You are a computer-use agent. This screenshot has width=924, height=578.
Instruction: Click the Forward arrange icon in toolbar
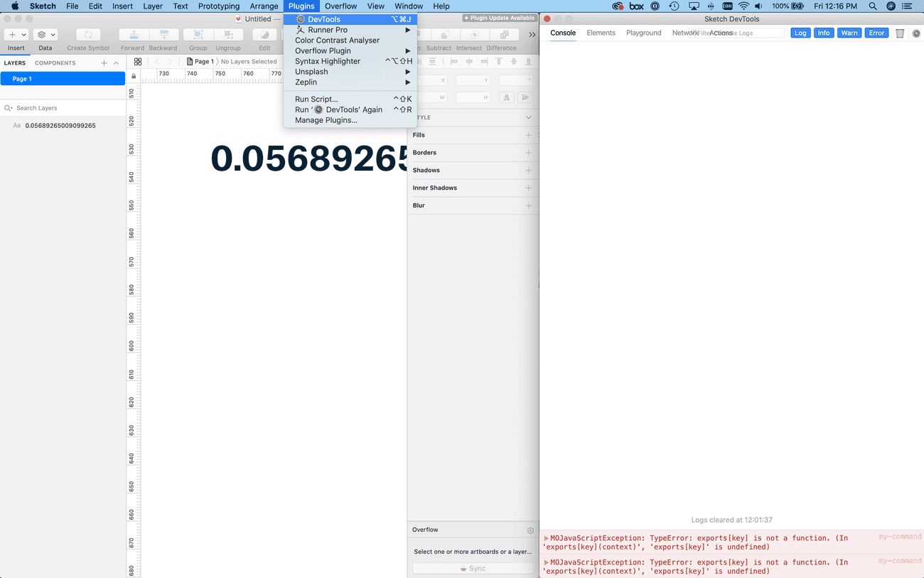pyautogui.click(x=133, y=35)
